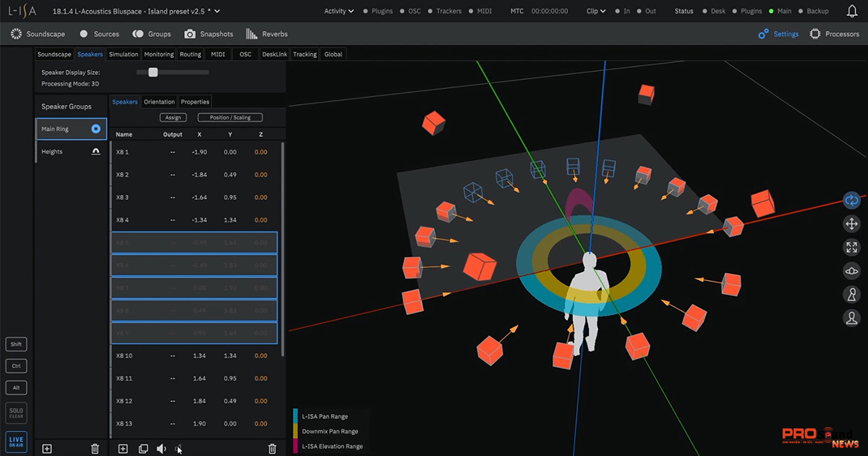Open the Clip dropdown menu

click(597, 11)
